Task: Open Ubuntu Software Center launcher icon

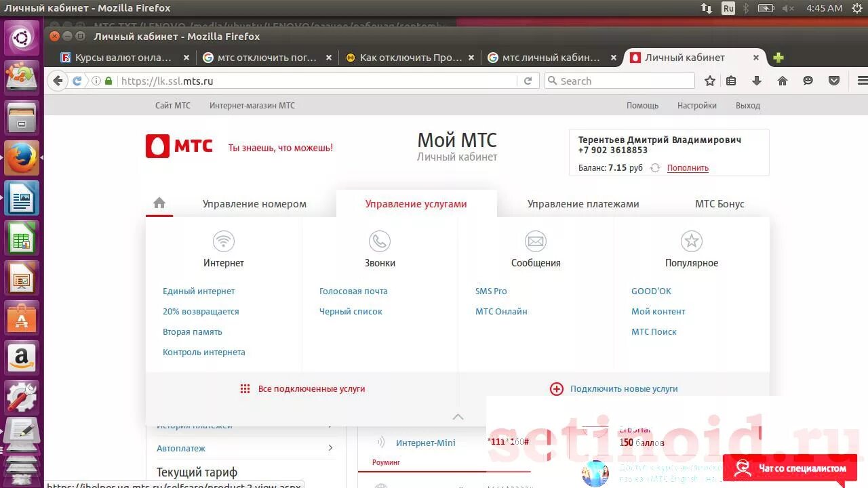Action: click(22, 317)
